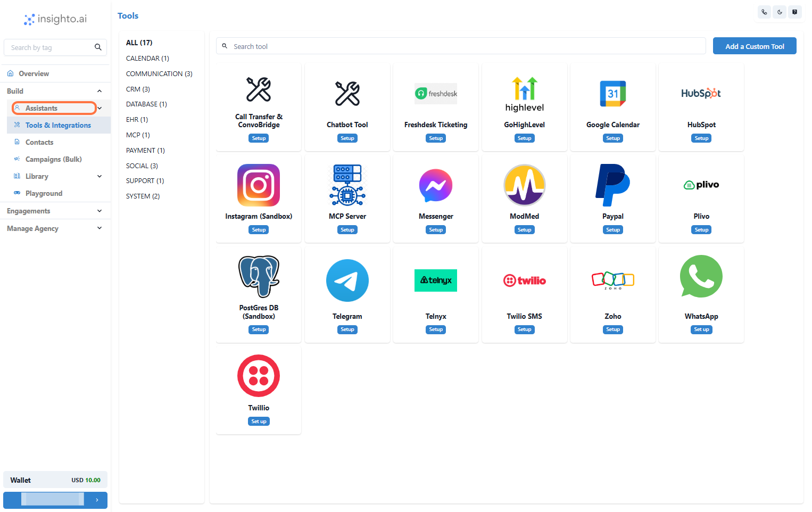Click the Plivo logo
The image size is (812, 512).
[701, 185]
